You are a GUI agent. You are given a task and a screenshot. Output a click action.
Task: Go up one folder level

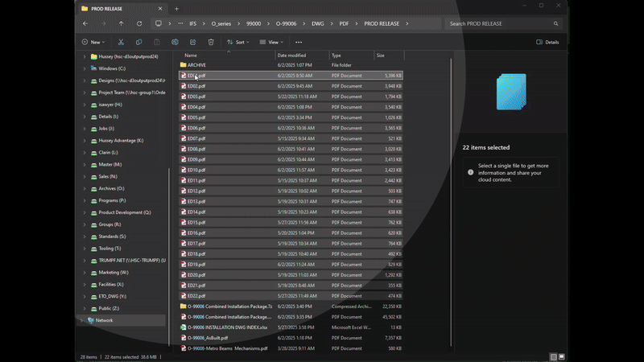click(x=122, y=23)
